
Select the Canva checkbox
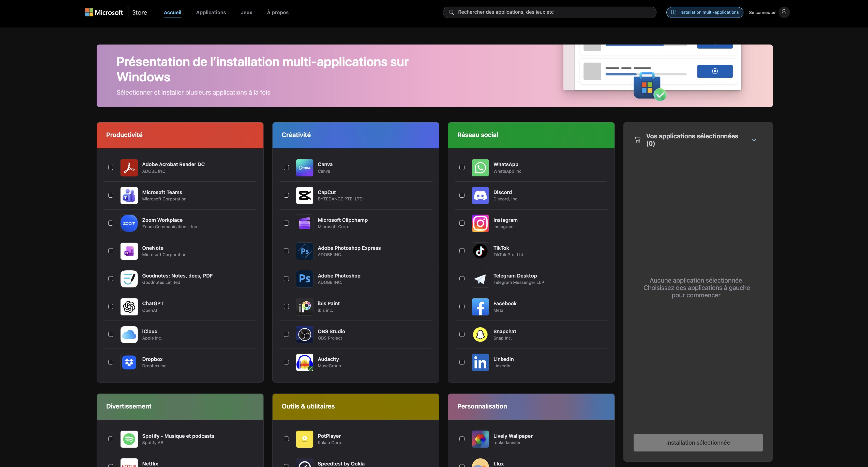(x=286, y=167)
